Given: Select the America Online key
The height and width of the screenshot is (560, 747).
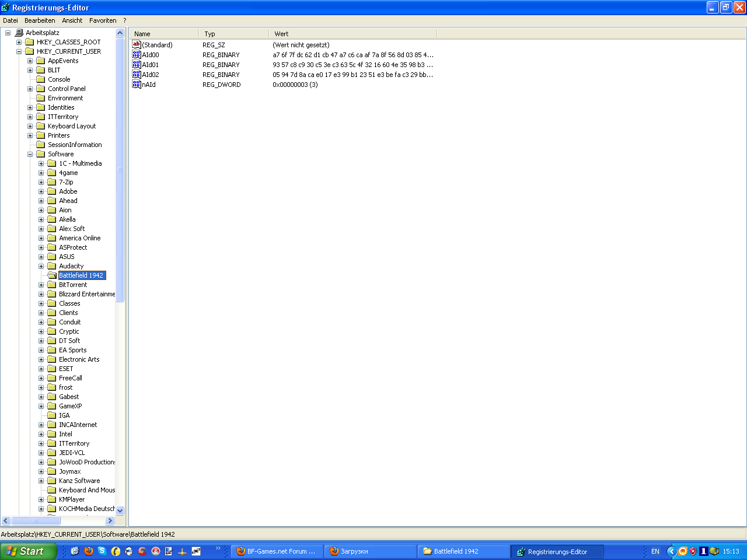Looking at the screenshot, I should tap(79, 238).
